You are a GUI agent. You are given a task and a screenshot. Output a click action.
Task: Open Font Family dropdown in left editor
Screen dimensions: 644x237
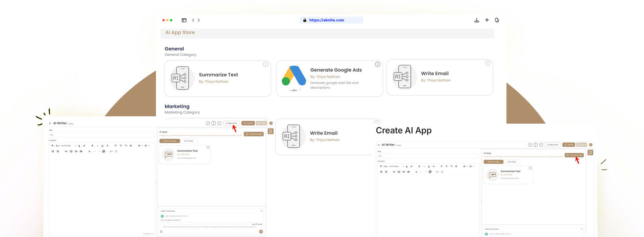[x=68, y=146]
